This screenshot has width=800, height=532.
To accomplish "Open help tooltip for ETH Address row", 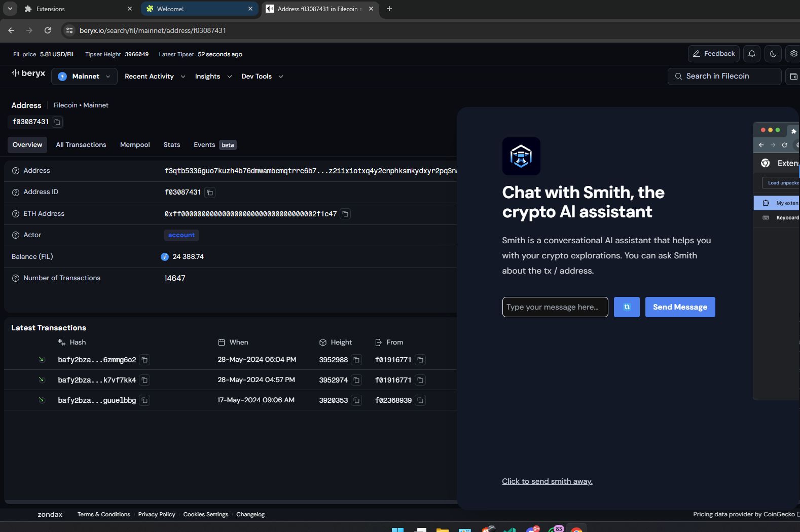I will [16, 214].
